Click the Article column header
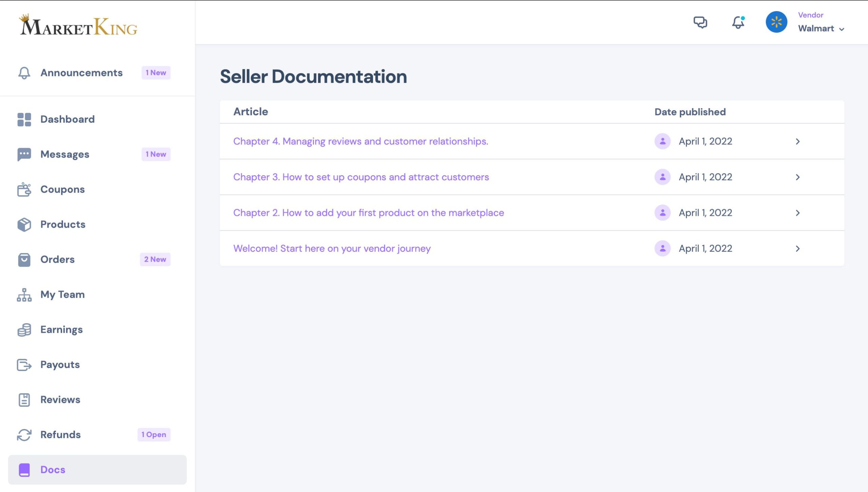 click(x=251, y=112)
